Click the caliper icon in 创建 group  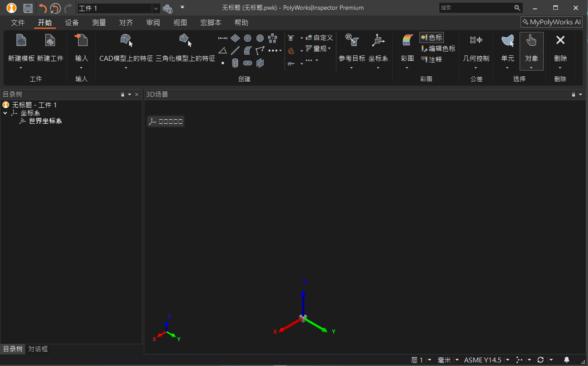[291, 64]
